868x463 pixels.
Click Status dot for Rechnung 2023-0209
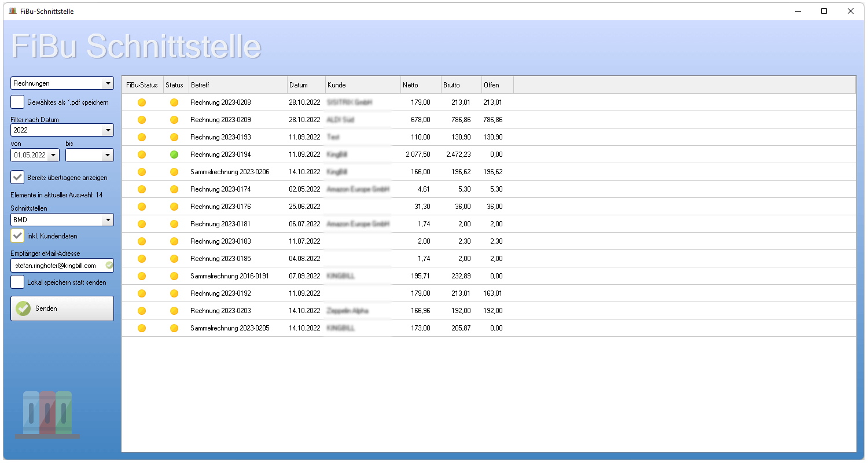(174, 120)
